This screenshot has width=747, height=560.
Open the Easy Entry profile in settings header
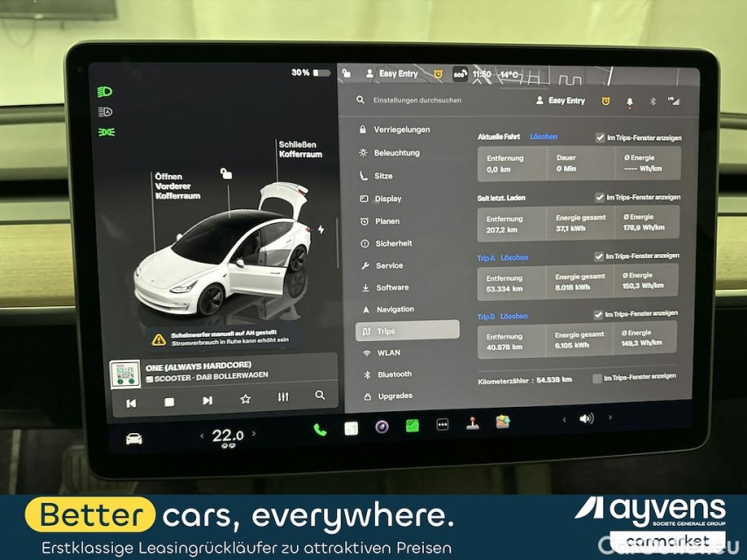[560, 101]
